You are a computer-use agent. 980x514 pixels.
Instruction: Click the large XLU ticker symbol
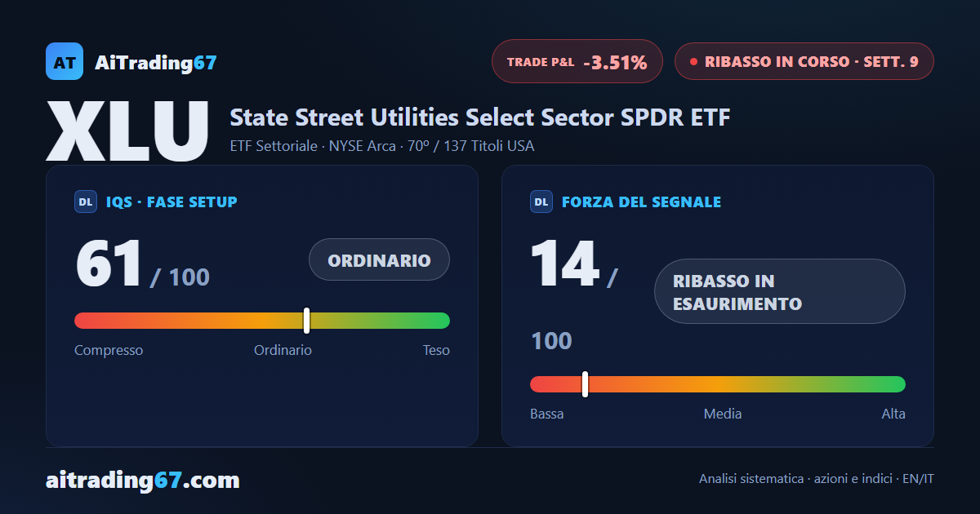pyautogui.click(x=128, y=131)
